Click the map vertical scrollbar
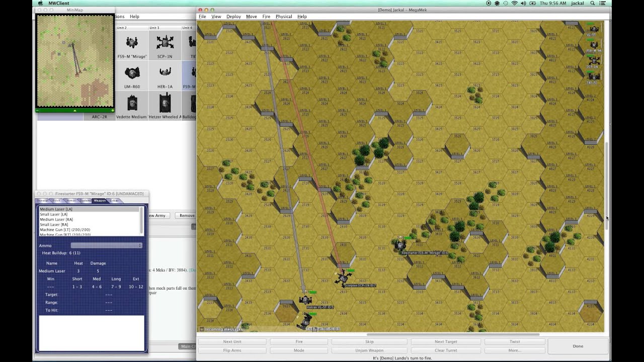Image resolution: width=644 pixels, height=362 pixels. pyautogui.click(x=608, y=186)
